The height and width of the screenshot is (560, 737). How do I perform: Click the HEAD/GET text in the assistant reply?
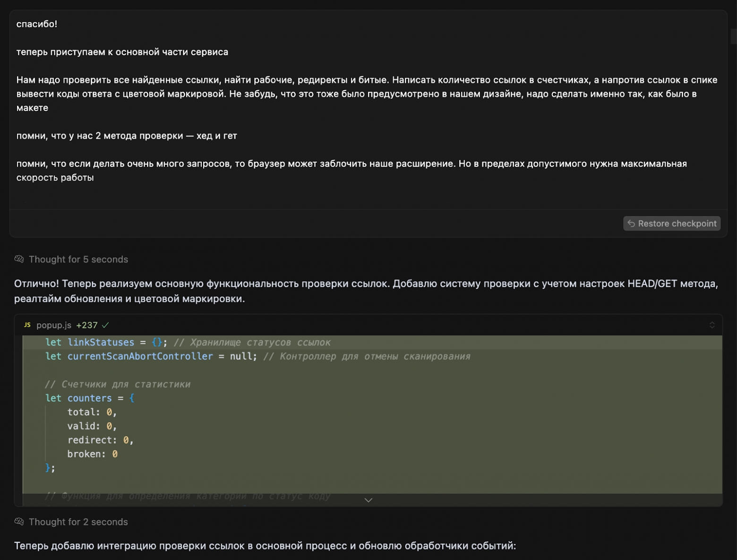click(652, 284)
